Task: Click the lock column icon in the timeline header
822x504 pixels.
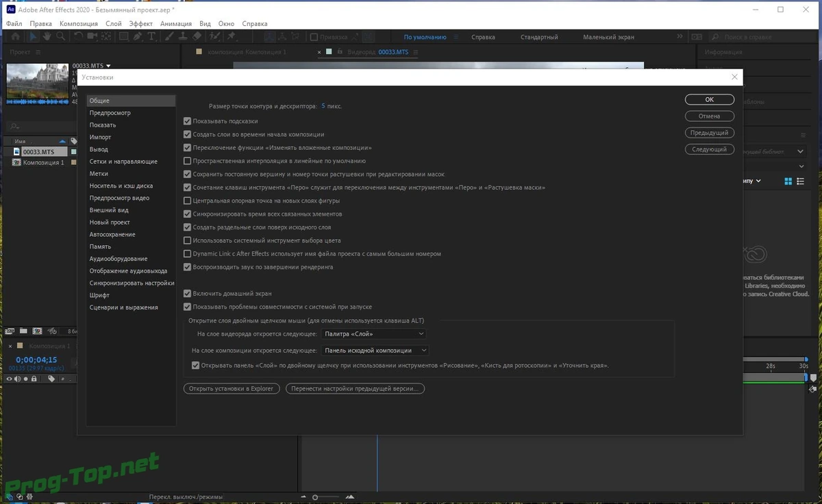Action: pyautogui.click(x=34, y=379)
